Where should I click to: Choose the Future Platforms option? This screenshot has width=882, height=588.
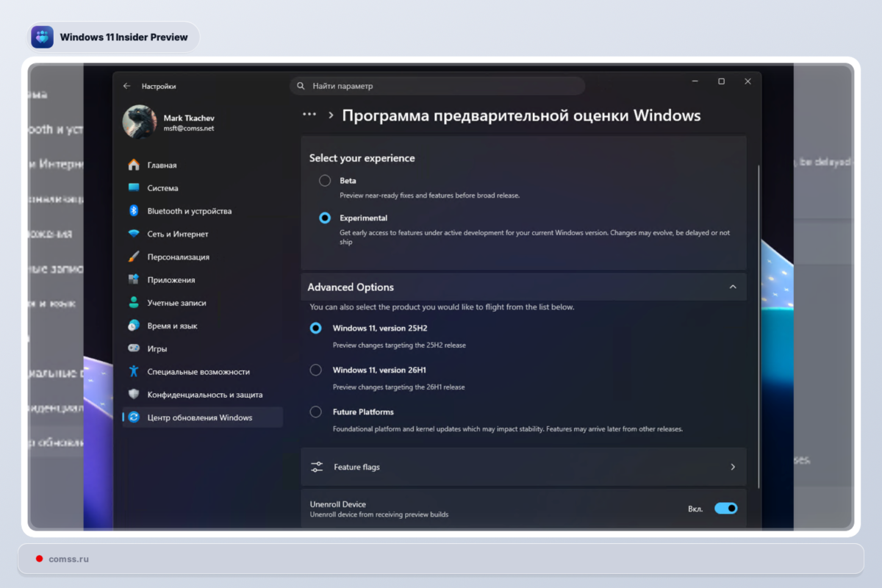(316, 412)
